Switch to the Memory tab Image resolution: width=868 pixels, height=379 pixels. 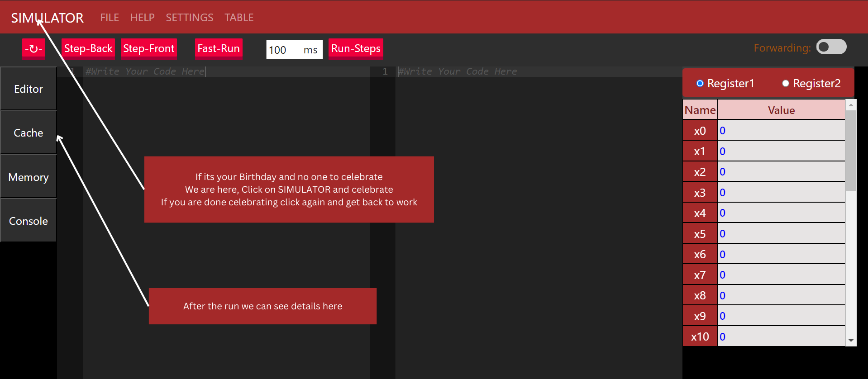29,177
